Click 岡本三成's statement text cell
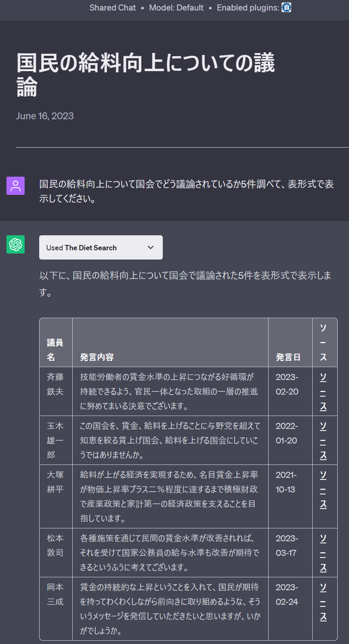349x644 pixels. coord(170,609)
